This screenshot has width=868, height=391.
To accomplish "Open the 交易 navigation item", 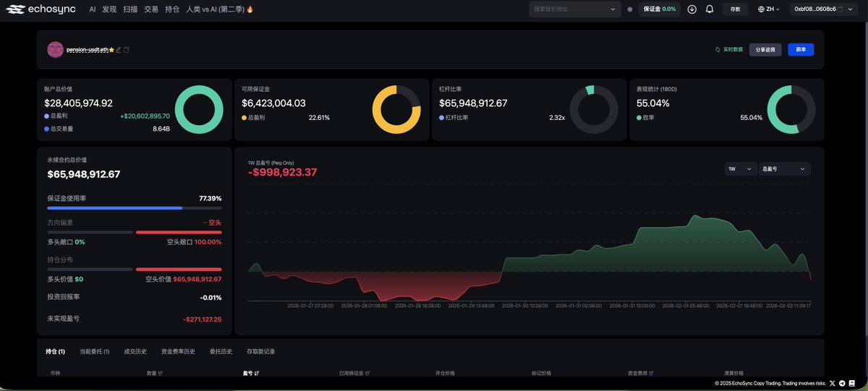I will pos(151,9).
